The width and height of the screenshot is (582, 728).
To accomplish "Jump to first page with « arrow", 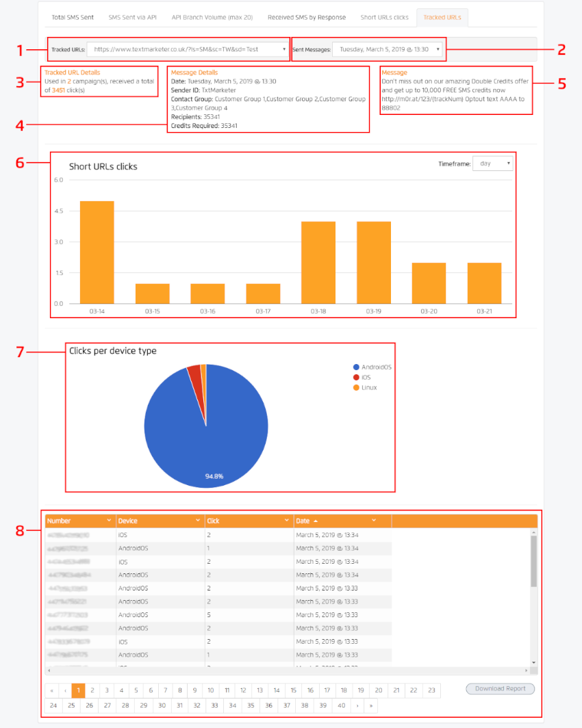I will (x=52, y=690).
